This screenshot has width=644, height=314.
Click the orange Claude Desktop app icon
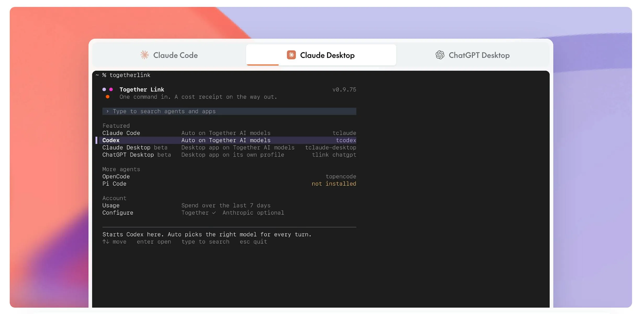pyautogui.click(x=291, y=55)
